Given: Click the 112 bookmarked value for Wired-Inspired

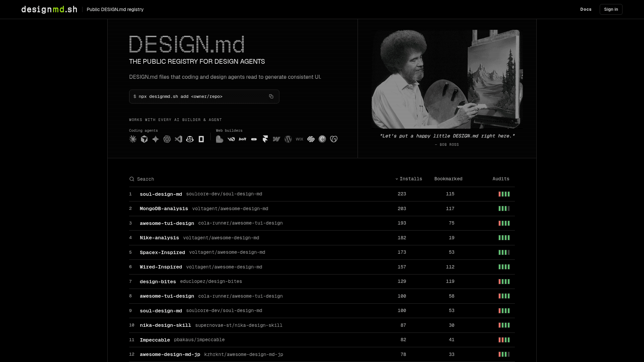Looking at the screenshot, I should [450, 267].
